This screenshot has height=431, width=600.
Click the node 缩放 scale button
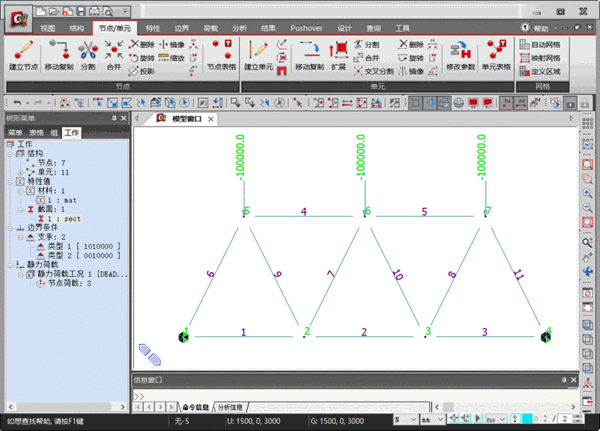pos(172,58)
